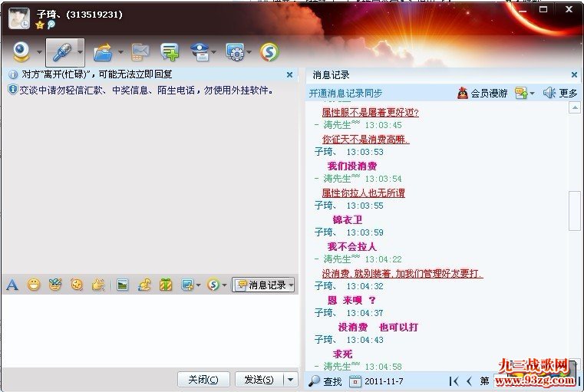
Task: Dismiss the away status notice bar
Action: pos(289,75)
